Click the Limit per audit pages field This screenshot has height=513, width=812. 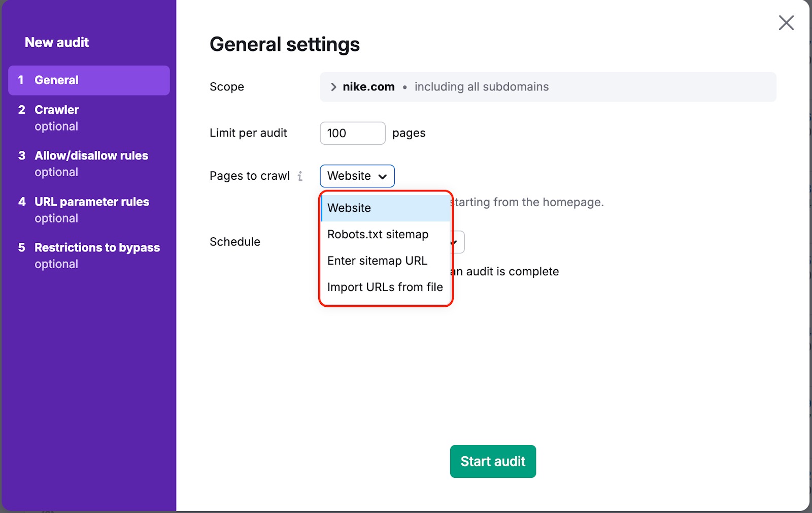352,133
